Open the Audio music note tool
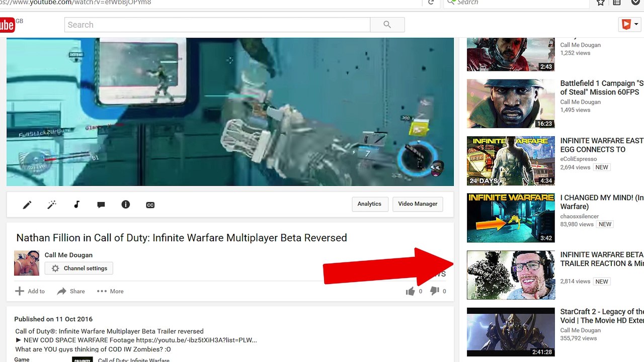 76,205
